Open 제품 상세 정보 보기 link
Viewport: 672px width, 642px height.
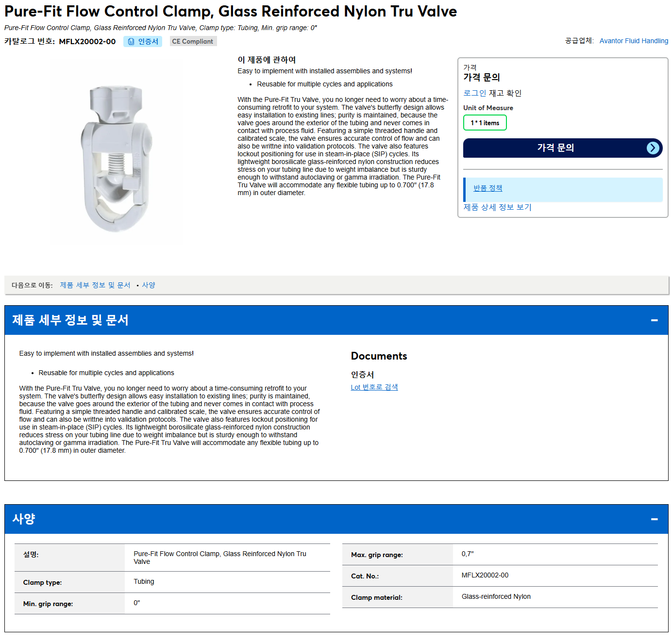coord(497,207)
